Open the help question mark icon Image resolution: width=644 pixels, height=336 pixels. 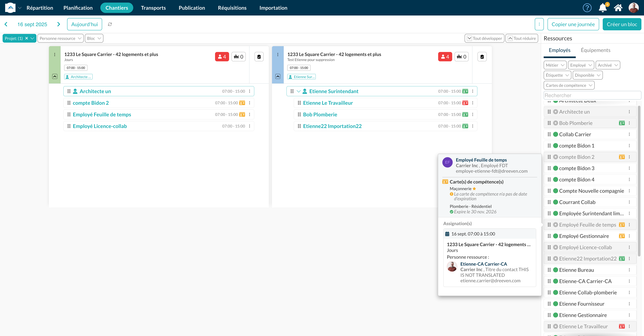[x=587, y=8]
